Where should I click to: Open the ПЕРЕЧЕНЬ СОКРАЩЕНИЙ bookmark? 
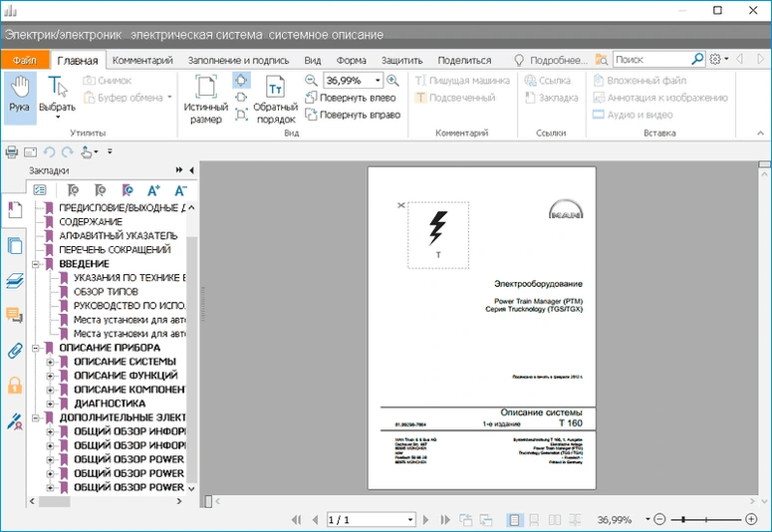[115, 250]
